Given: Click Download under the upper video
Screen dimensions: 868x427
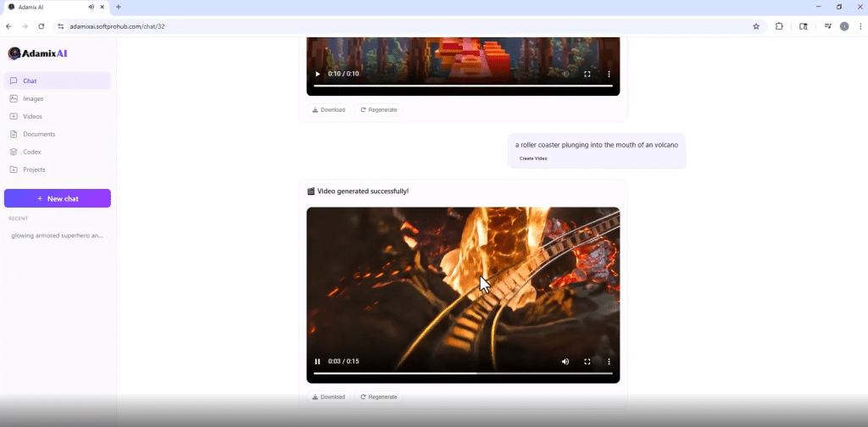Looking at the screenshot, I should (329, 109).
